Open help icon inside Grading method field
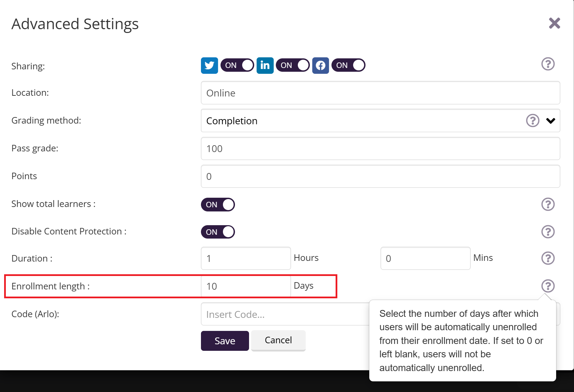The height and width of the screenshot is (392, 574). click(532, 120)
